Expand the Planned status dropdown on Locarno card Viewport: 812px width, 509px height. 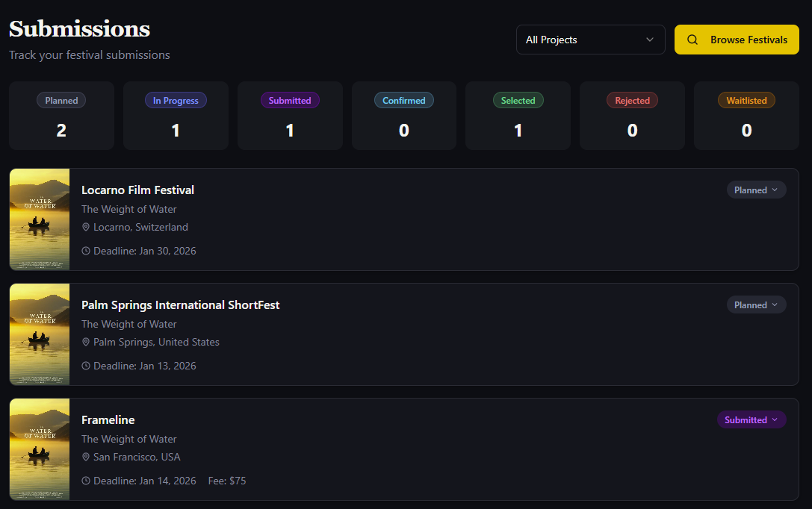pyautogui.click(x=756, y=190)
